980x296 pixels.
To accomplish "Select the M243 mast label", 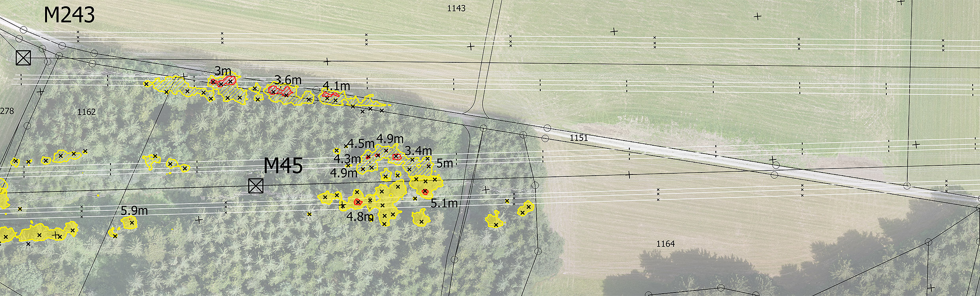I will pos(69,15).
